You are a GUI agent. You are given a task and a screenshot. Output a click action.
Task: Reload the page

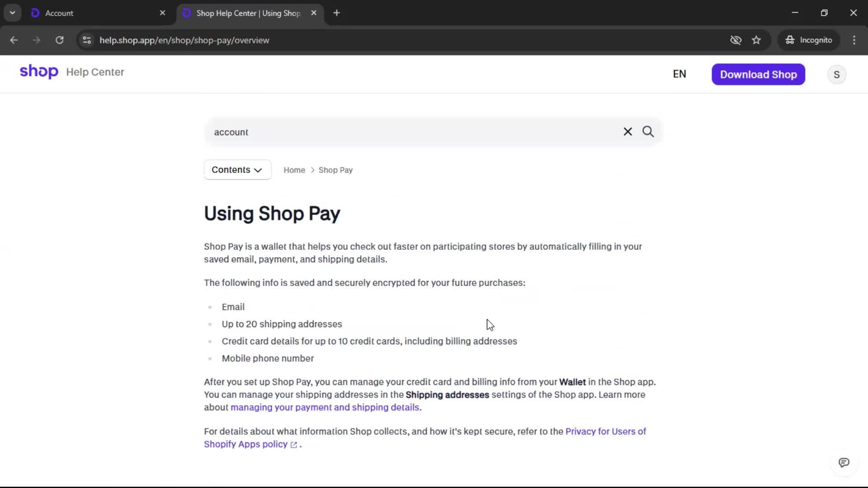click(x=59, y=40)
